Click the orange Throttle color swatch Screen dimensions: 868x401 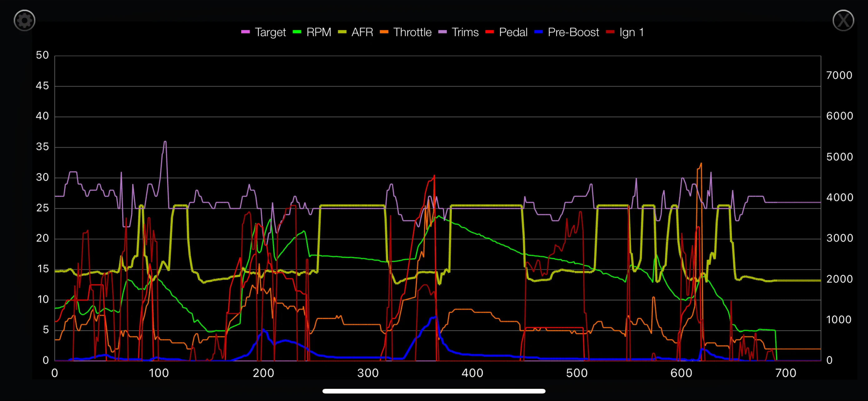tap(384, 32)
